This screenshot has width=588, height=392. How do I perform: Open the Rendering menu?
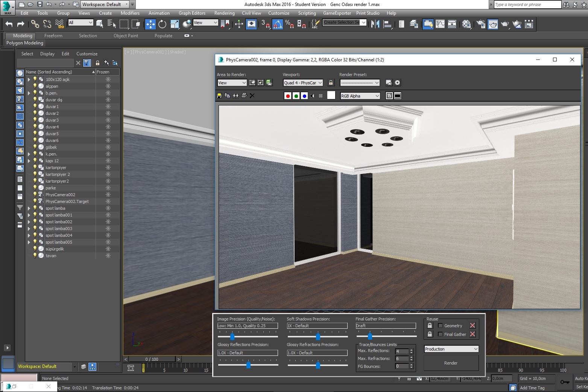[x=224, y=13]
